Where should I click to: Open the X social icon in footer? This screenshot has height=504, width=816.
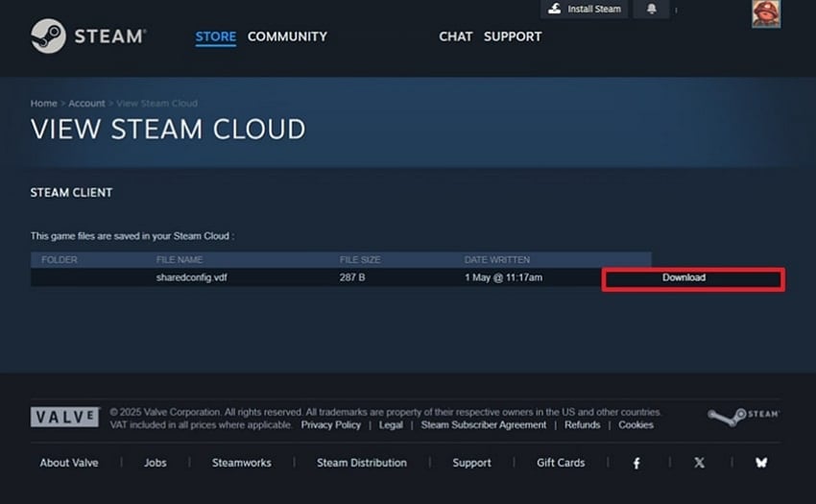[x=700, y=463]
